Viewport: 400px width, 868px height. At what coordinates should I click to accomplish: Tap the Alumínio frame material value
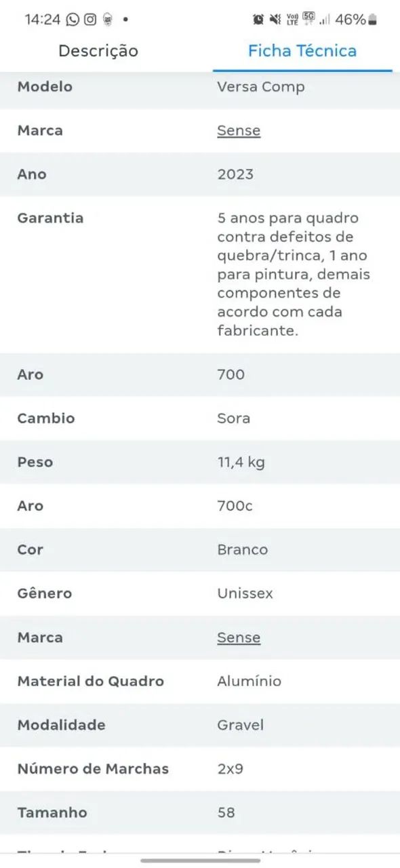pyautogui.click(x=249, y=681)
